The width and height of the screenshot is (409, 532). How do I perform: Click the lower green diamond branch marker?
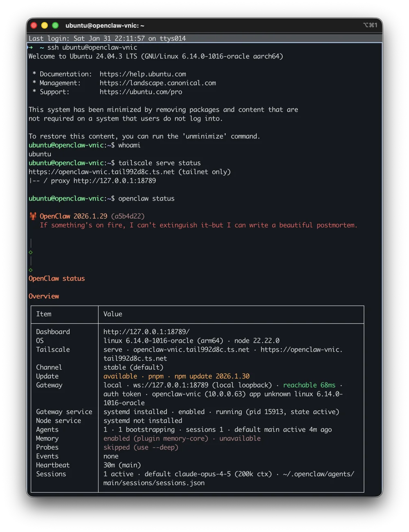(x=30, y=269)
